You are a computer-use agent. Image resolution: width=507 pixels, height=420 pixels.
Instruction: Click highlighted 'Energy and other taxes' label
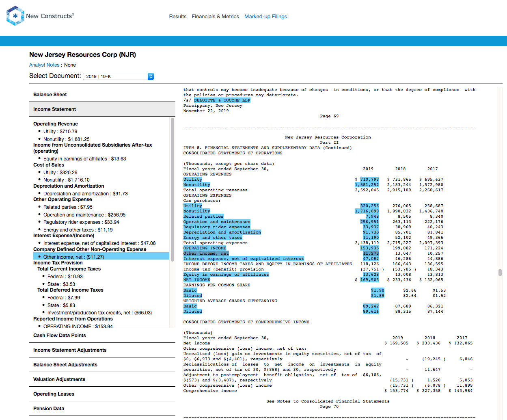213,238
